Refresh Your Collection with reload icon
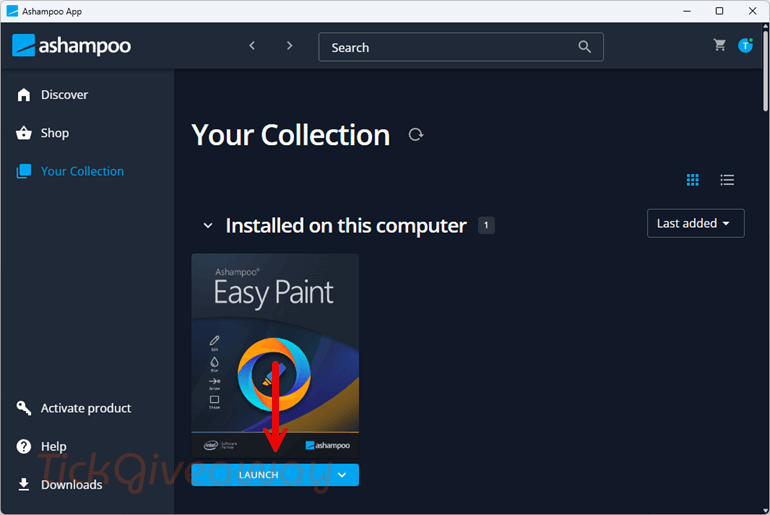The image size is (770, 515). pyautogui.click(x=416, y=135)
